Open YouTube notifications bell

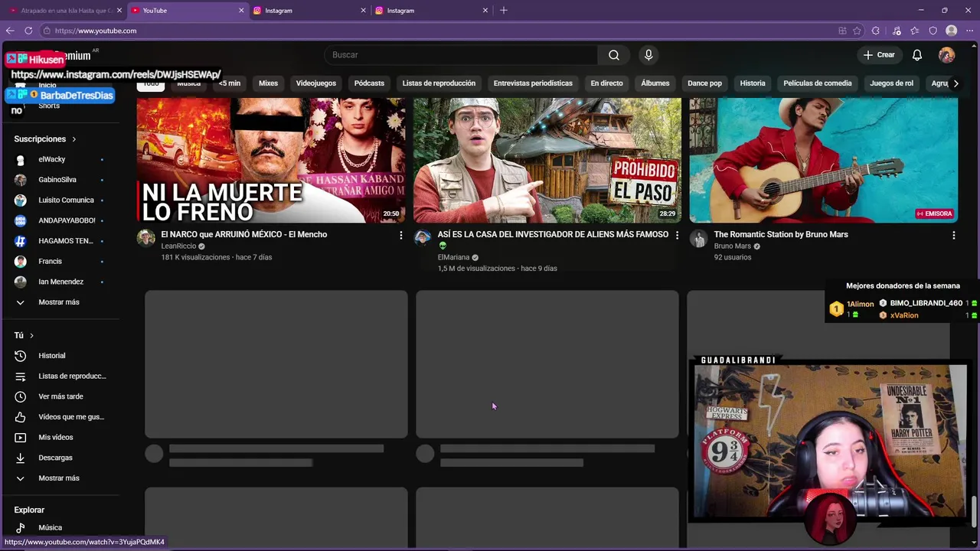tap(917, 55)
